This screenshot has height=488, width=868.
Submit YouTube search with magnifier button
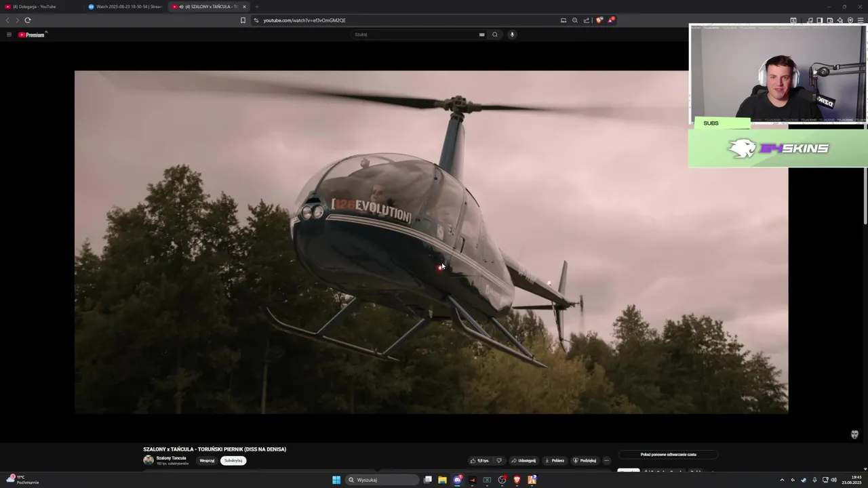point(495,35)
